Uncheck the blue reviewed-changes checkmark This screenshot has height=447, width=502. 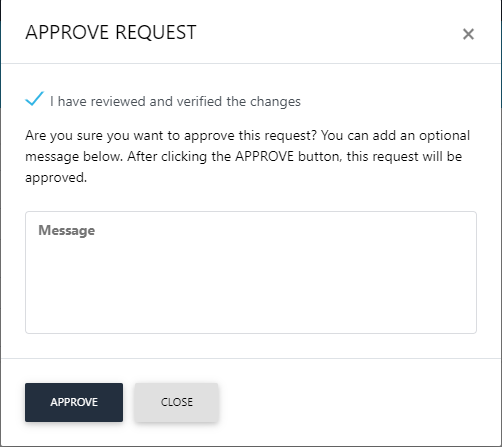[x=34, y=99]
